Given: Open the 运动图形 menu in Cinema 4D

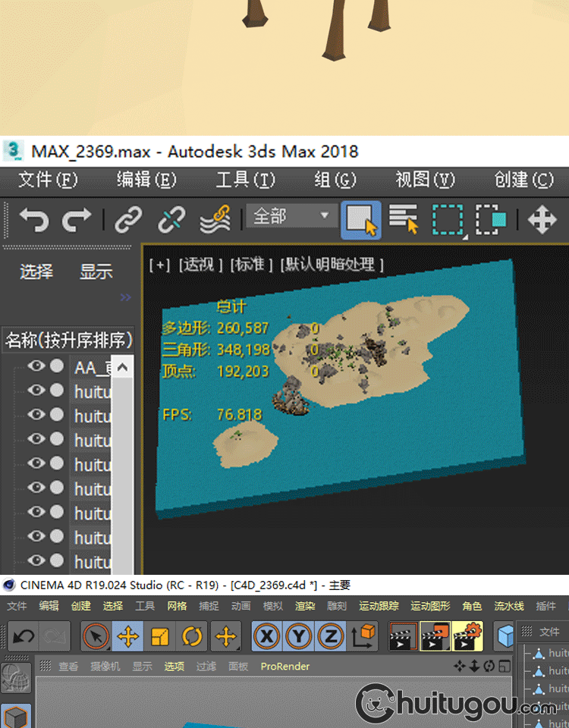Looking at the screenshot, I should (x=430, y=606).
